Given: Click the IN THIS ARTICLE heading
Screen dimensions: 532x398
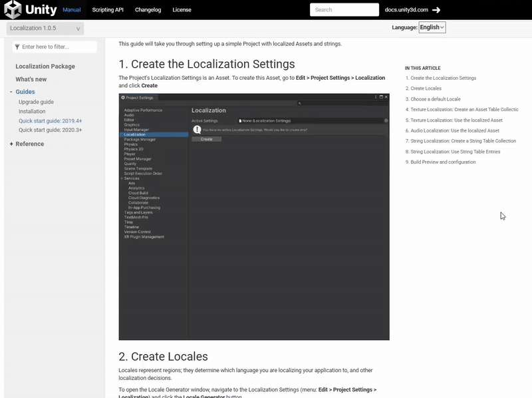Looking at the screenshot, I should point(422,69).
